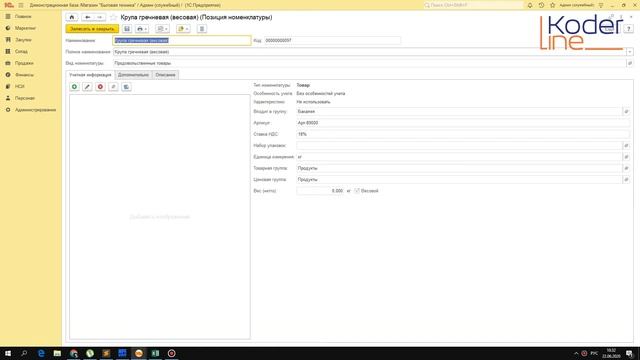The image size is (640, 360).
Task: Click the Home icon button
Action: [x=72, y=17]
